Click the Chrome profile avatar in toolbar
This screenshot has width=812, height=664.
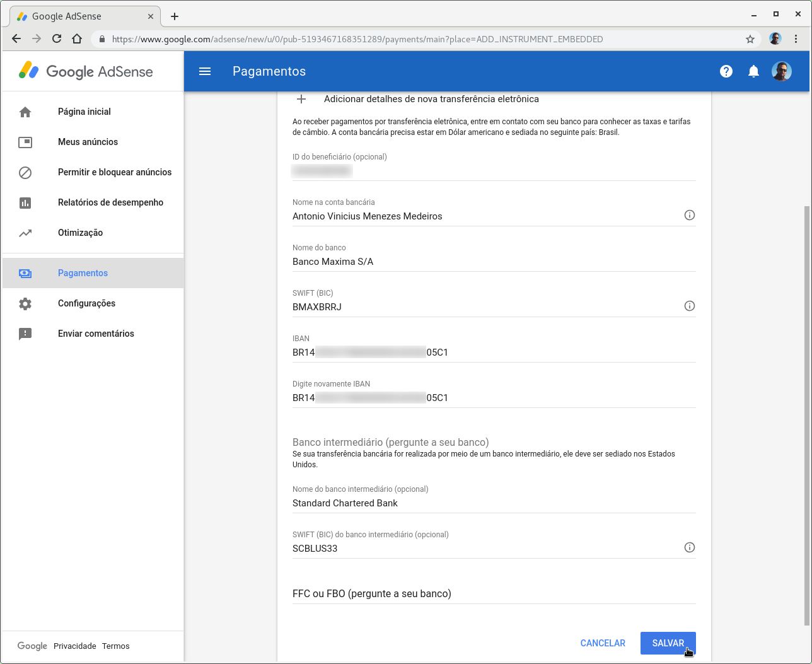[775, 38]
